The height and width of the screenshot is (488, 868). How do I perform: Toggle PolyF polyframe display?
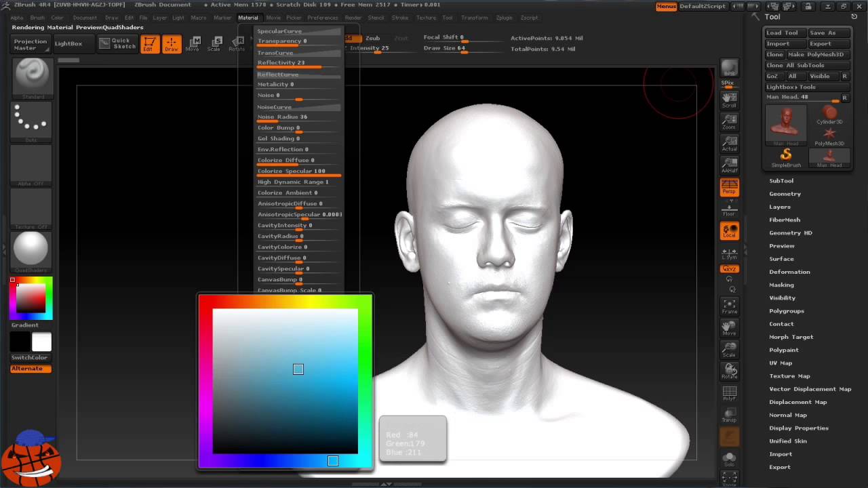[x=729, y=394]
